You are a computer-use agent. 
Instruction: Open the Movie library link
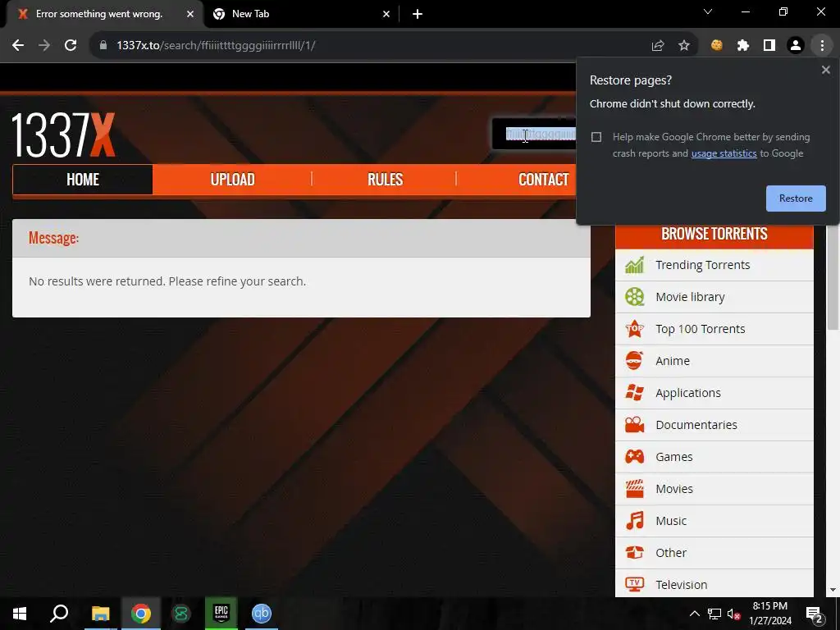690,297
